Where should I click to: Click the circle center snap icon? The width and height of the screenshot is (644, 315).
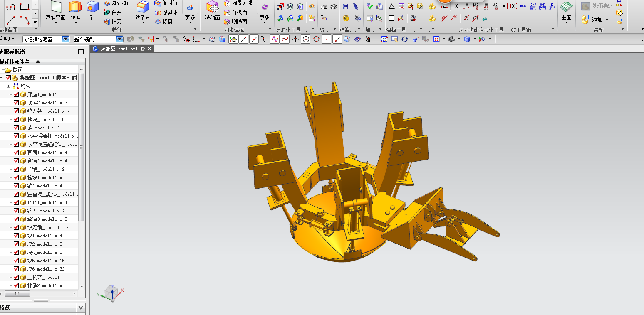click(306, 39)
